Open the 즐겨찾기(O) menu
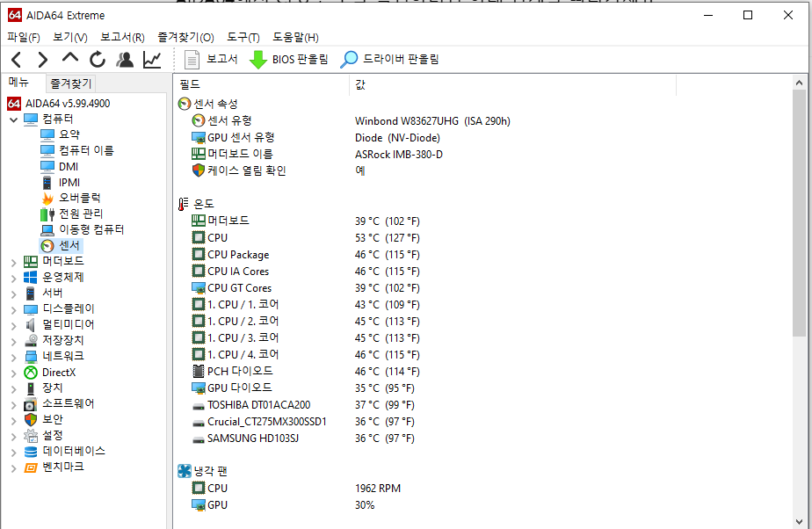The height and width of the screenshot is (529, 812). coord(185,37)
